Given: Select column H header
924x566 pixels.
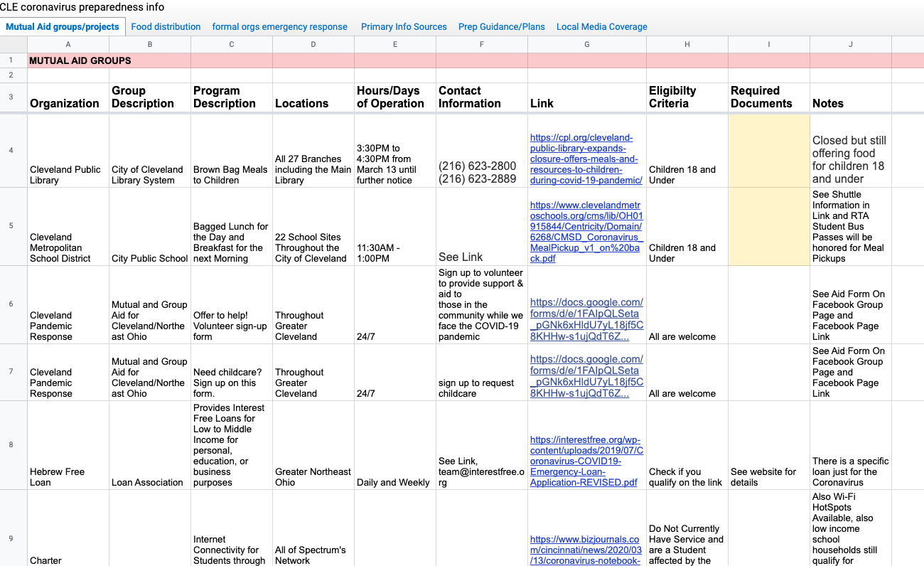Looking at the screenshot, I should point(687,45).
